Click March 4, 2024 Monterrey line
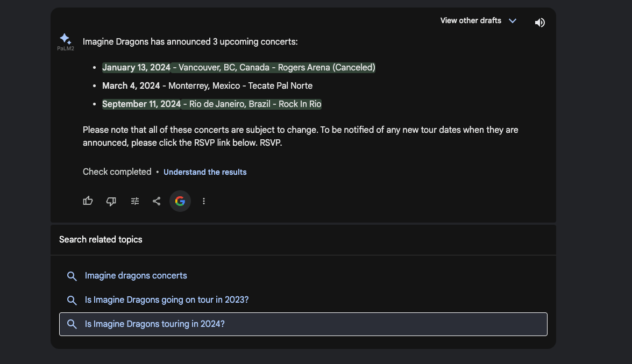Screen dimensions: 632x364 pos(207,85)
